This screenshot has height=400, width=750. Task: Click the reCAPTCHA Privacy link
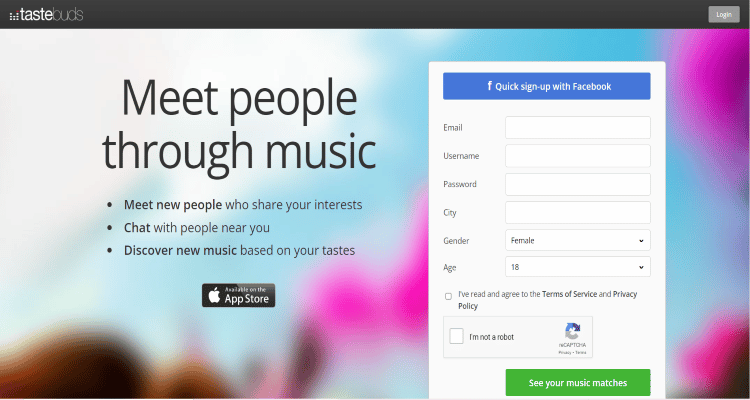(564, 353)
